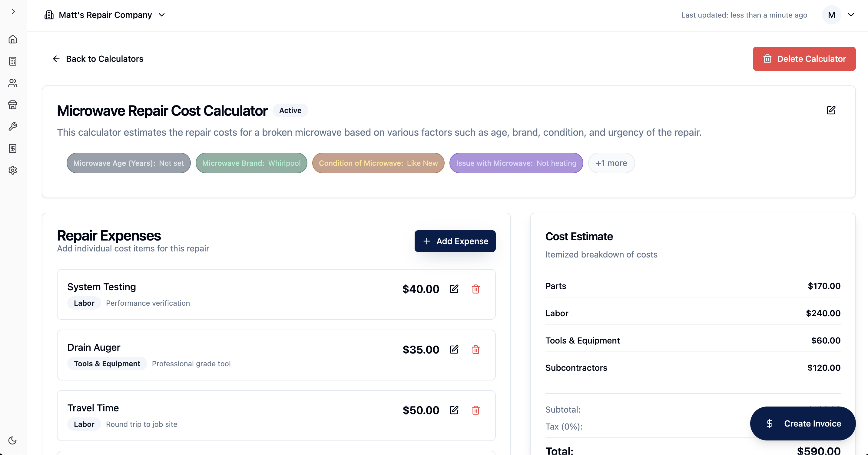
Task: Select the Issue with Microwave: Not heating tag
Action: [x=516, y=163]
